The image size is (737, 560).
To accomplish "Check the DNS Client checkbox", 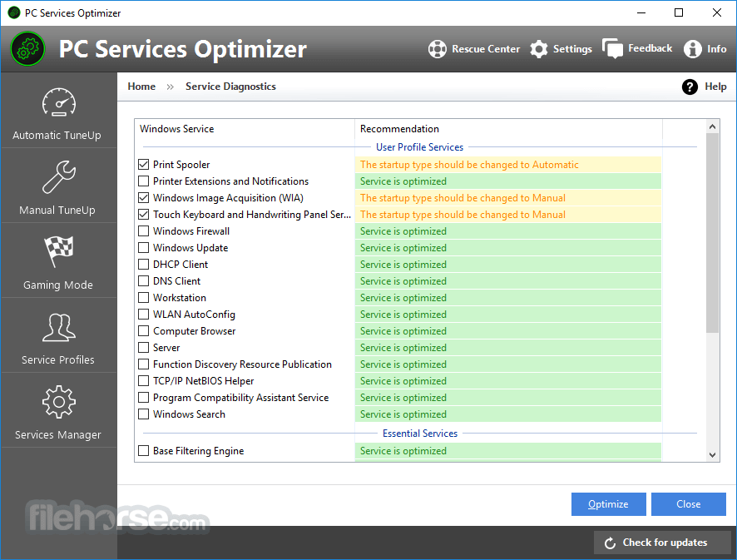I will [143, 280].
